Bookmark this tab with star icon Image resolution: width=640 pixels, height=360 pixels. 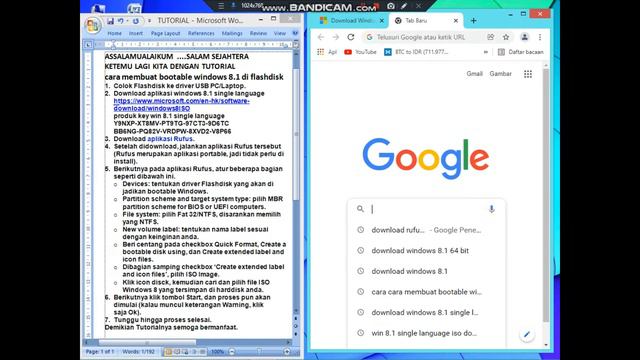pyautogui.click(x=506, y=37)
